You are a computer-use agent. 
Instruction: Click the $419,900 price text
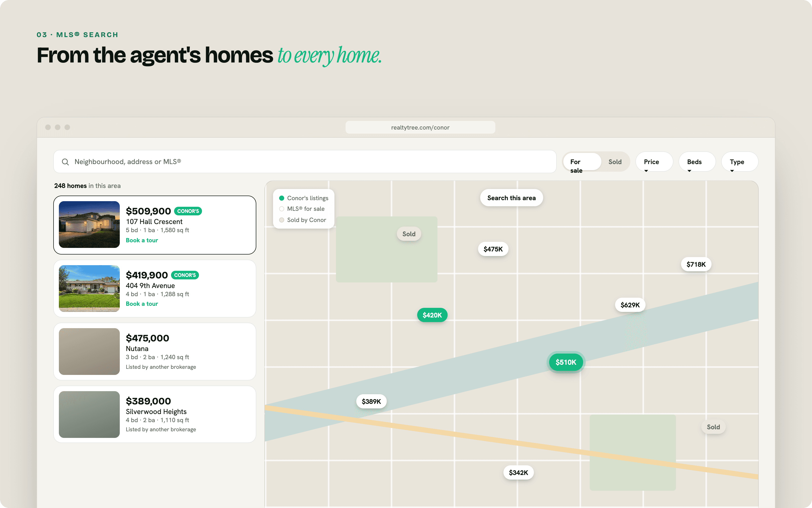(147, 275)
